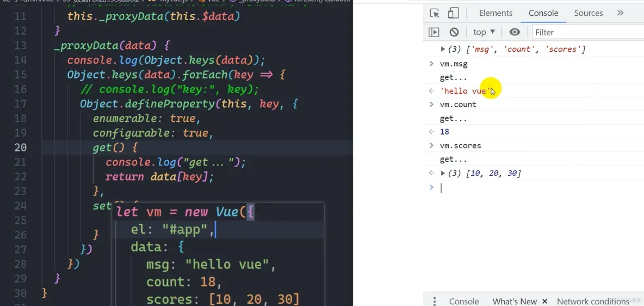Screen dimensions: 644x306
Task: Switch to the Console tab
Action: tap(543, 13)
